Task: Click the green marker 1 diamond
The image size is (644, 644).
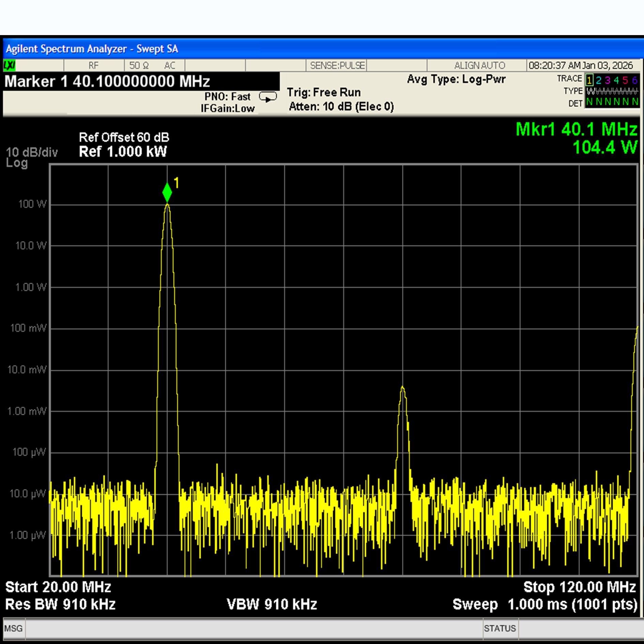Action: [x=167, y=193]
